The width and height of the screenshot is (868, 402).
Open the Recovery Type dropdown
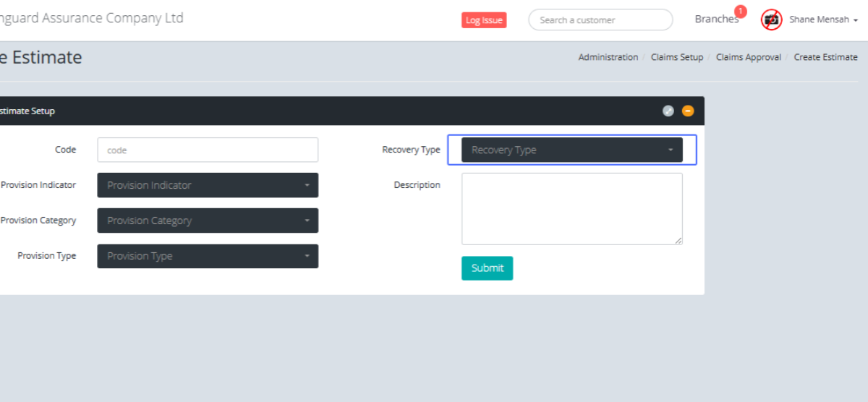571,150
